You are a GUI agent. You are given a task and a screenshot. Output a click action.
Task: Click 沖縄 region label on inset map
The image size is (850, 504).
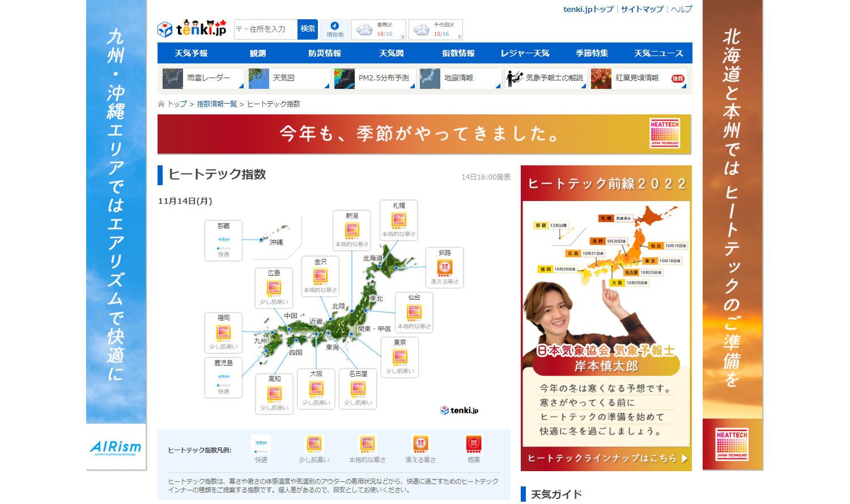point(277,242)
